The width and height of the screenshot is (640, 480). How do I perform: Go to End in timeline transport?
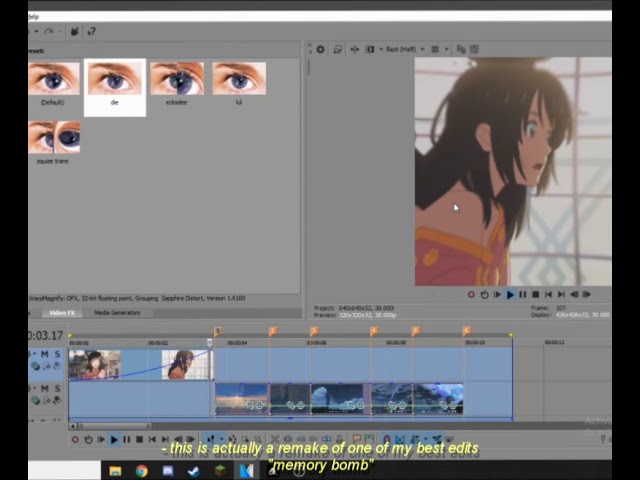[165, 440]
